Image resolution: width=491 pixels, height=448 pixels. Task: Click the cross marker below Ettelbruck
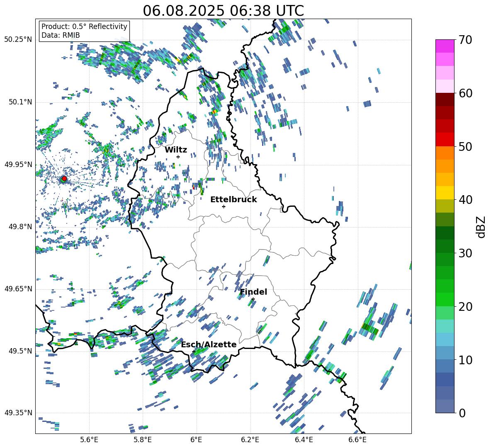224,206
